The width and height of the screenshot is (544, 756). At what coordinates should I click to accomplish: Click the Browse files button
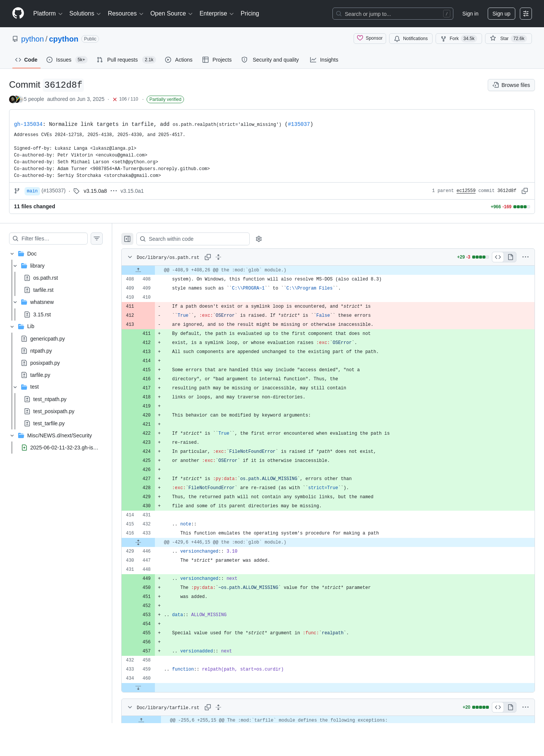click(511, 85)
